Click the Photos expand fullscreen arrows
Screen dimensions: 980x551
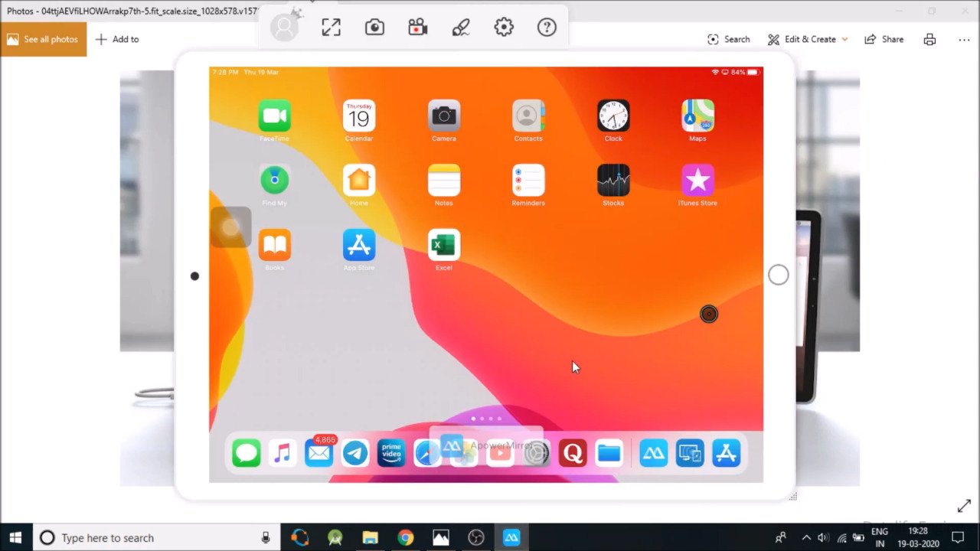tap(964, 507)
